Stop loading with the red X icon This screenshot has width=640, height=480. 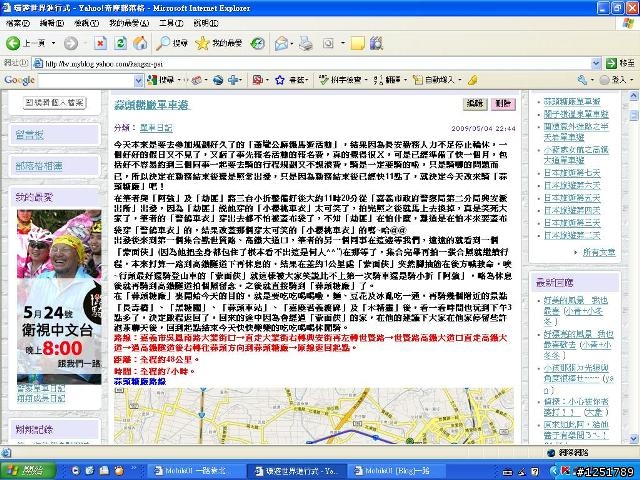(100, 43)
